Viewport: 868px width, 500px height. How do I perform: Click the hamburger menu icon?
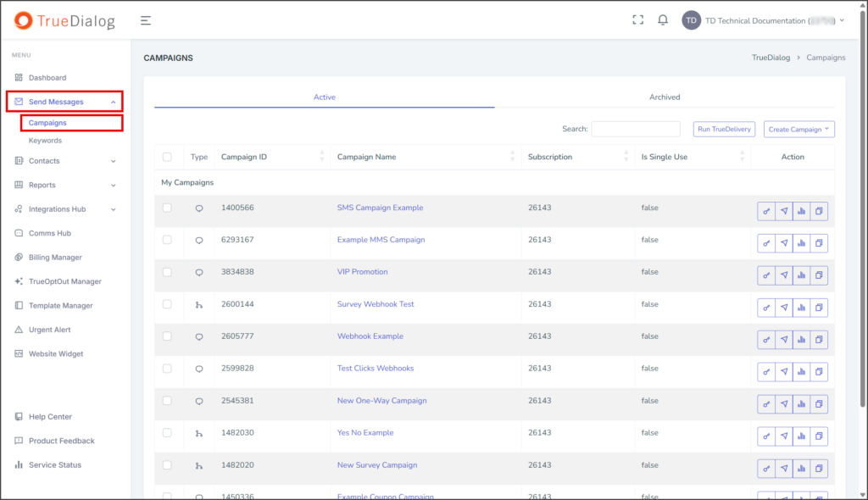(x=146, y=20)
